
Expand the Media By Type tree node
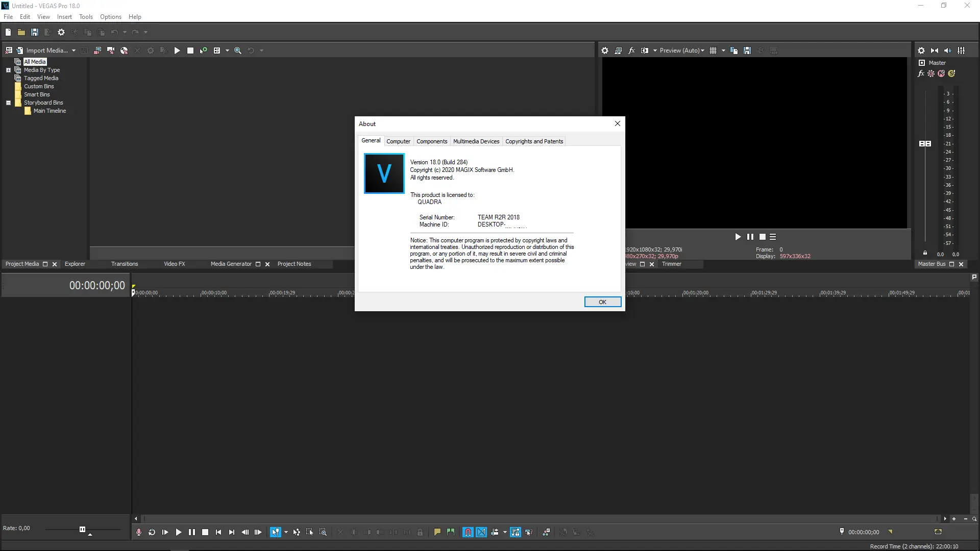(x=8, y=70)
